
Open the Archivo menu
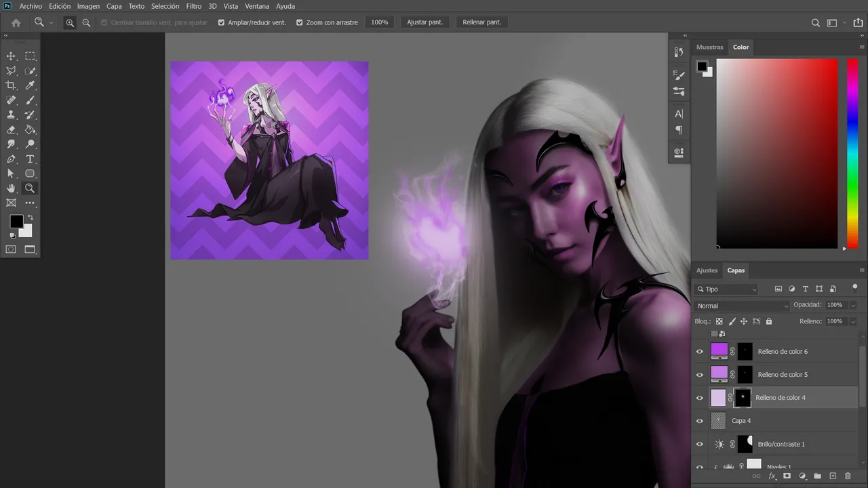pyautogui.click(x=31, y=6)
